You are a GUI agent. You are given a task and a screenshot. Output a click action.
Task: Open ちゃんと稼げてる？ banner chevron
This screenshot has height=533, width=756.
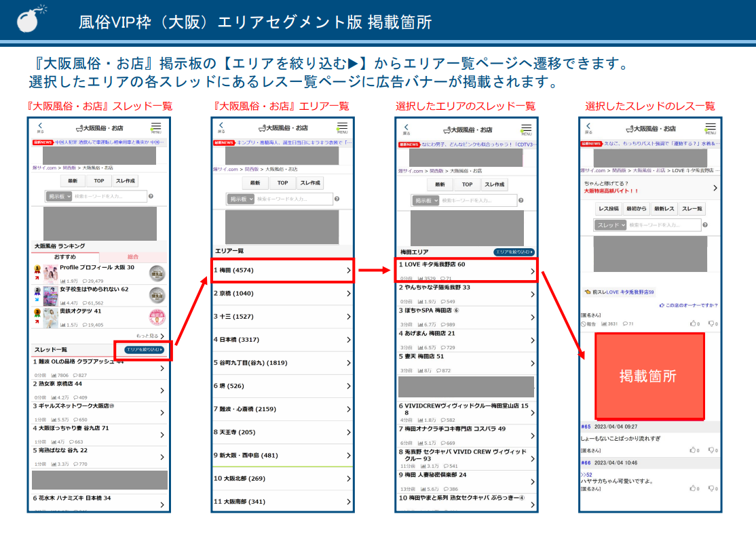(x=715, y=188)
